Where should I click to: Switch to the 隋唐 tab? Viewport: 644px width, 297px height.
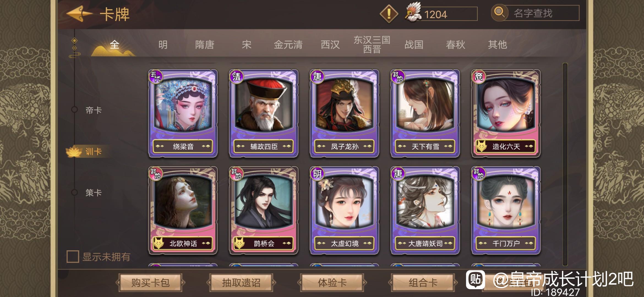click(x=205, y=45)
